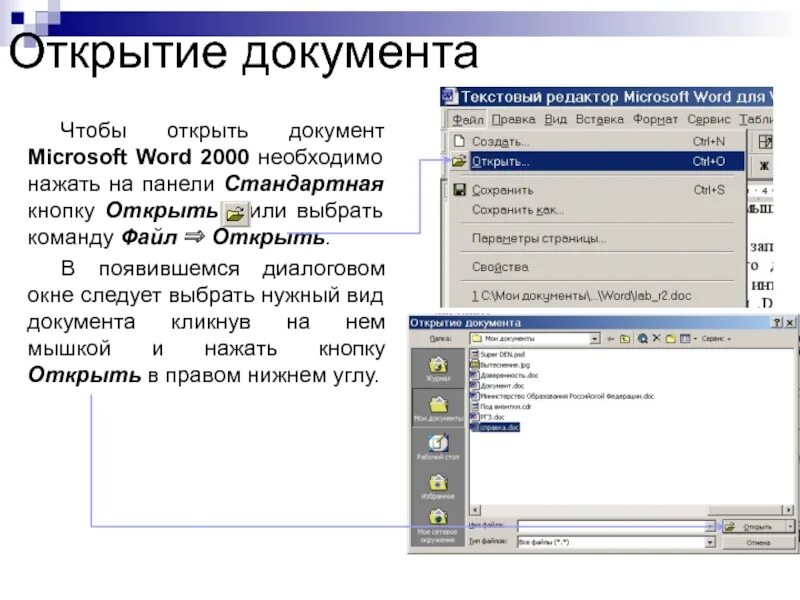800x600 pixels.
Task: Go to Рабочий стол in places bar
Action: coord(438,447)
